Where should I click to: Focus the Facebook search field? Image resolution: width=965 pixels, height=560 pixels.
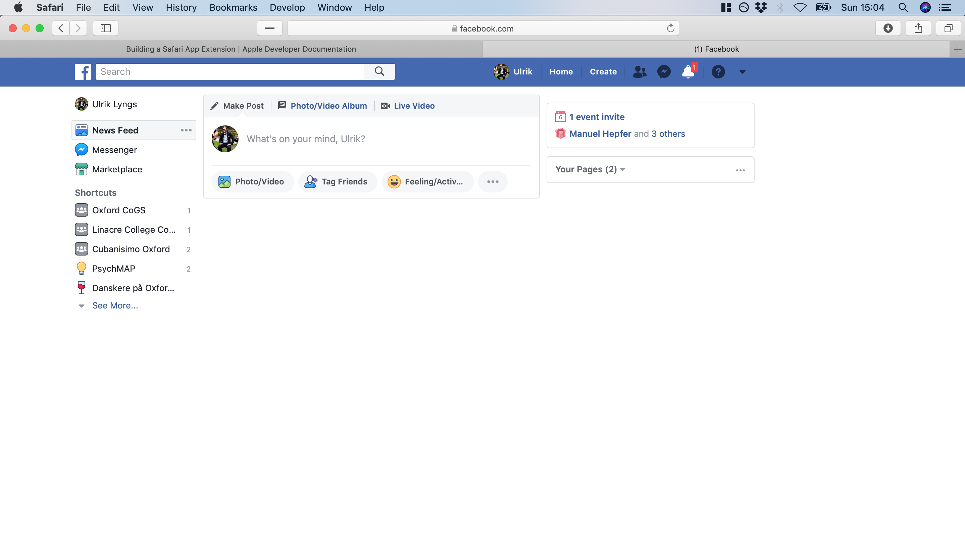tap(230, 71)
